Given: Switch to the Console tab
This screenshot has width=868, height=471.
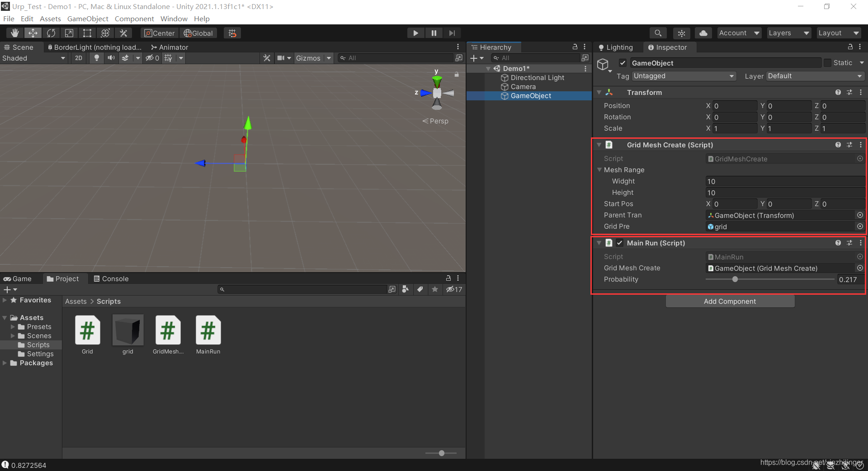Looking at the screenshot, I should [x=111, y=278].
